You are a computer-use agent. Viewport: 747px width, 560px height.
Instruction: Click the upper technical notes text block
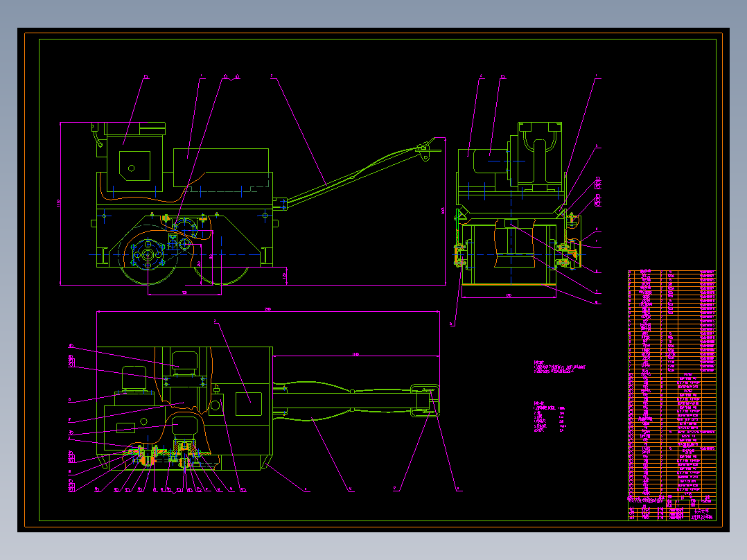559,367
